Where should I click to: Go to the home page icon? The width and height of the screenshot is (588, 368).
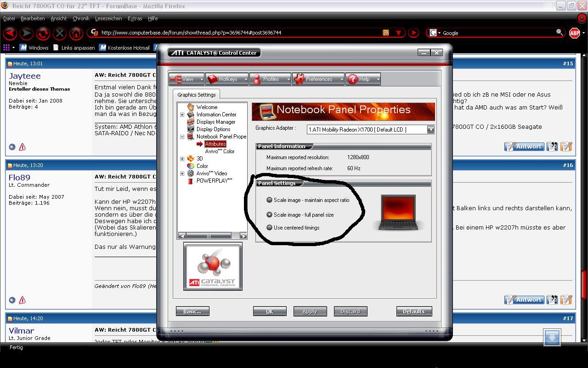(76, 33)
